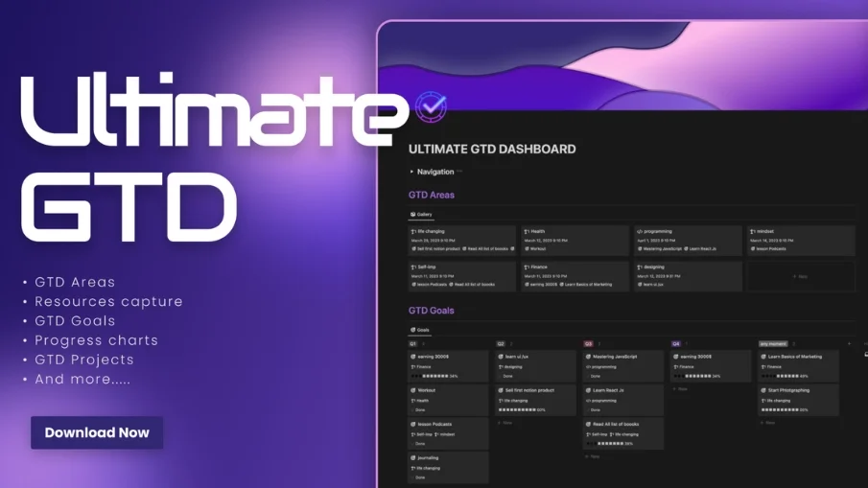Click the Q2 group header label
Viewport: 868px width, 488px height.
[x=501, y=343]
